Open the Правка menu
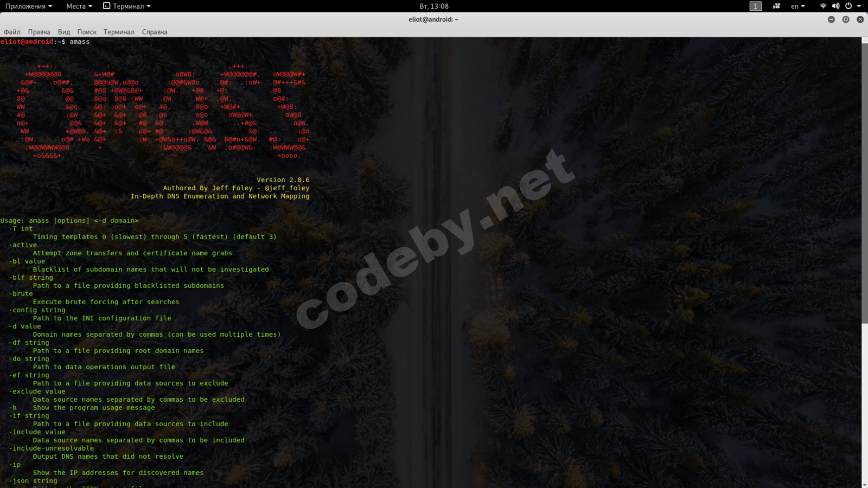The image size is (868, 488). pos(39,32)
